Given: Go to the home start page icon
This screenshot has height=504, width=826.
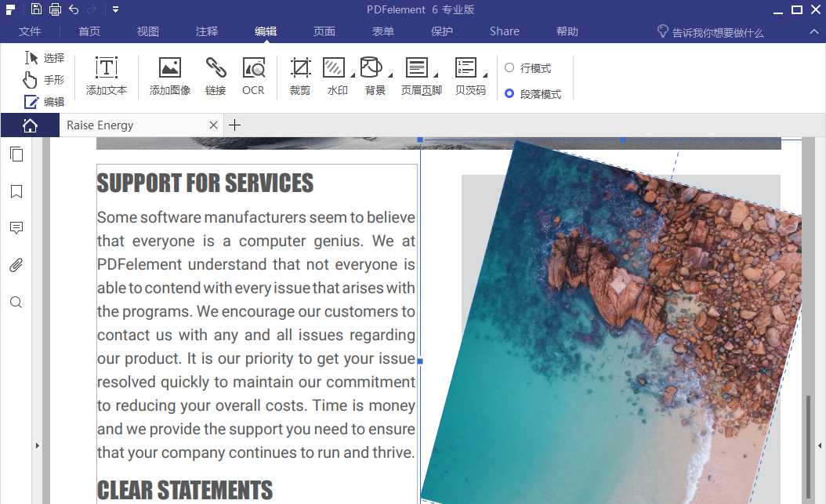Looking at the screenshot, I should (x=30, y=125).
